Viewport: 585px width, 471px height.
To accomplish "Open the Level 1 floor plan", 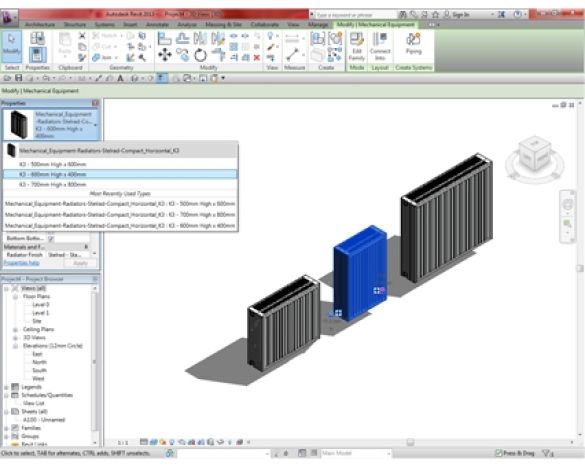I will (x=40, y=313).
